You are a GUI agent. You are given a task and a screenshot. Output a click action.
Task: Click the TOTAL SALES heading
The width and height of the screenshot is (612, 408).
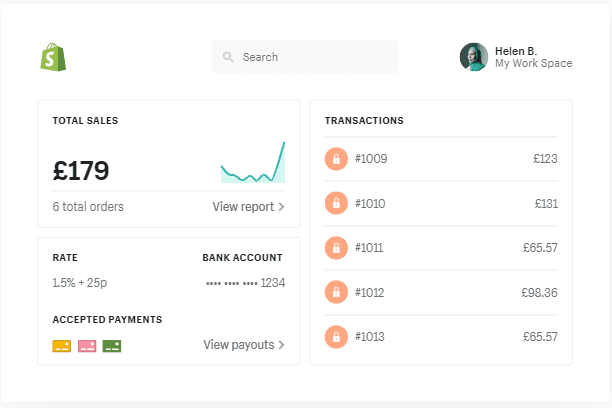(x=85, y=121)
